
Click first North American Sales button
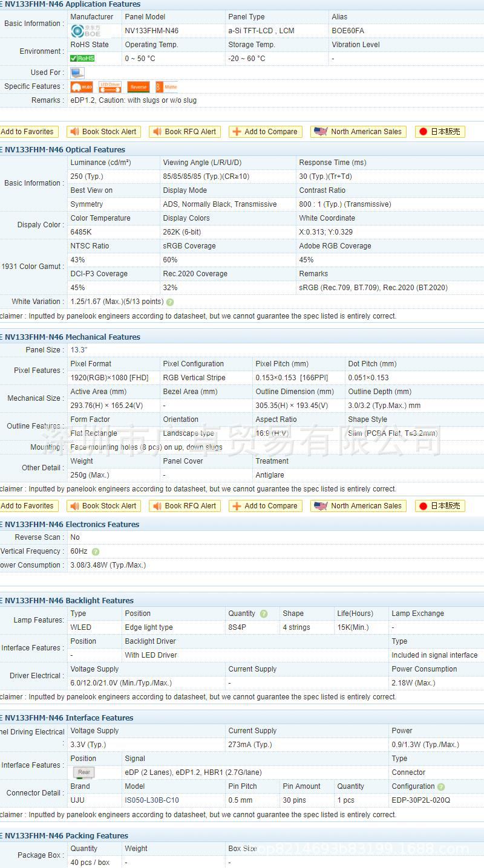[359, 132]
